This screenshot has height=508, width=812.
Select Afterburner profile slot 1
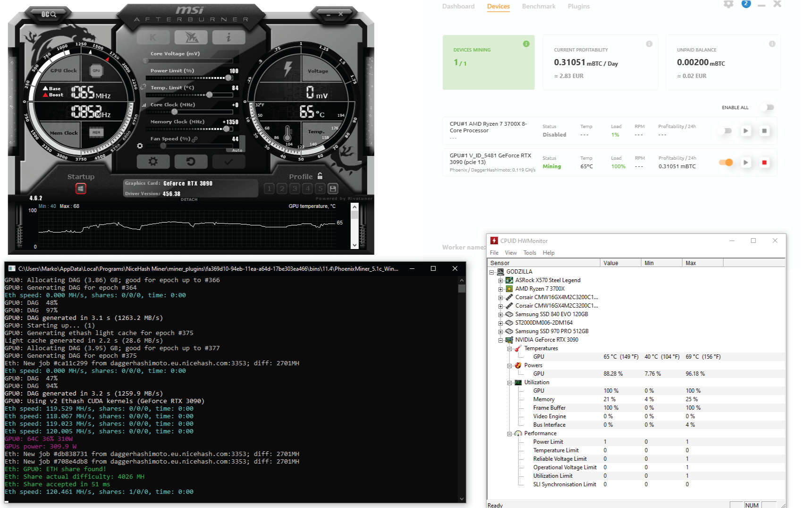(269, 189)
